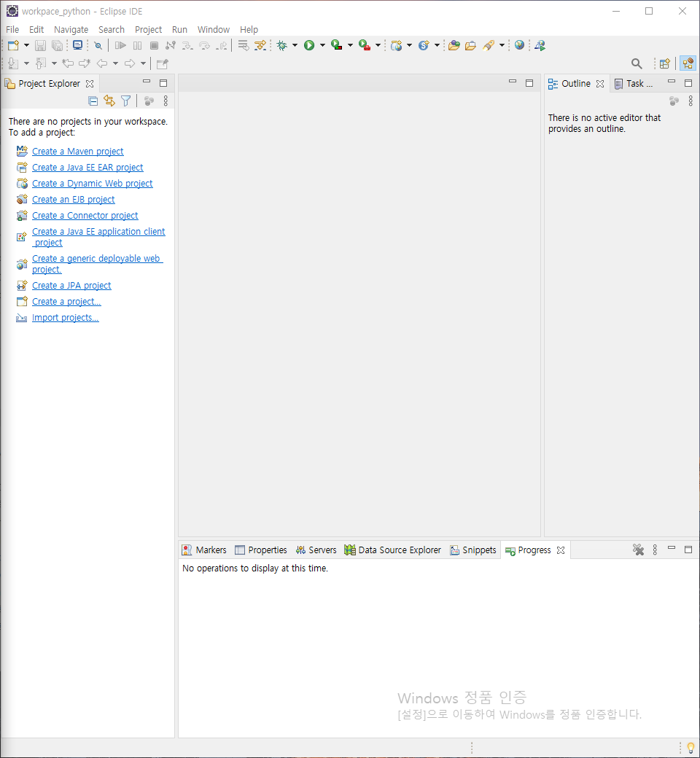Toggle the Java EE perspective button

pos(688,63)
